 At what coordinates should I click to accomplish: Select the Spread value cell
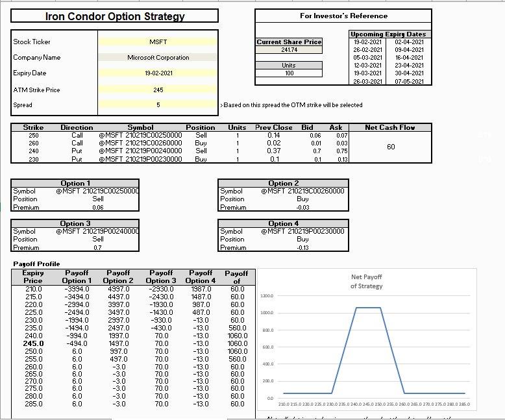pos(158,105)
